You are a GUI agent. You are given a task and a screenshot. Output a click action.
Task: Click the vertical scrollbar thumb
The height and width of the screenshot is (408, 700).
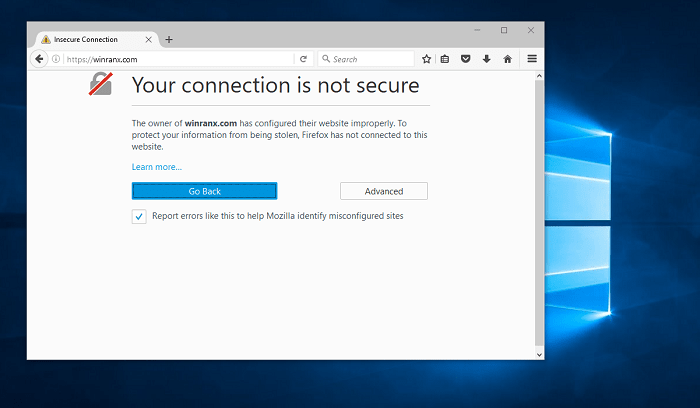pyautogui.click(x=539, y=213)
